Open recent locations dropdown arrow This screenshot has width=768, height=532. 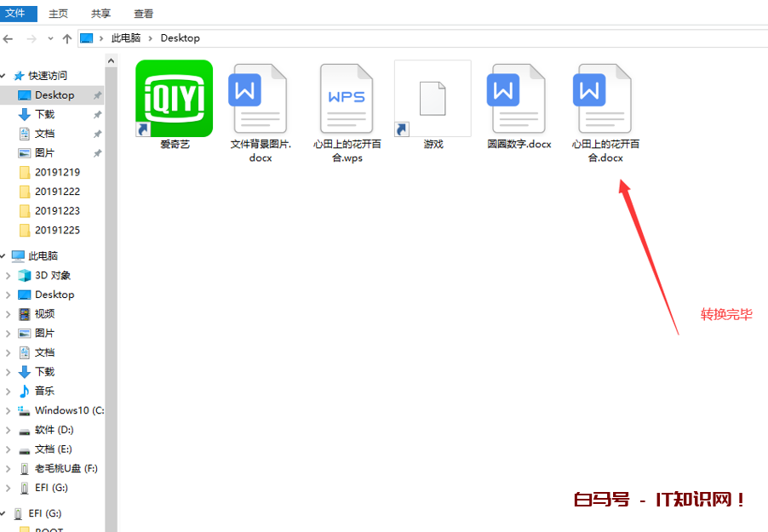tap(51, 38)
